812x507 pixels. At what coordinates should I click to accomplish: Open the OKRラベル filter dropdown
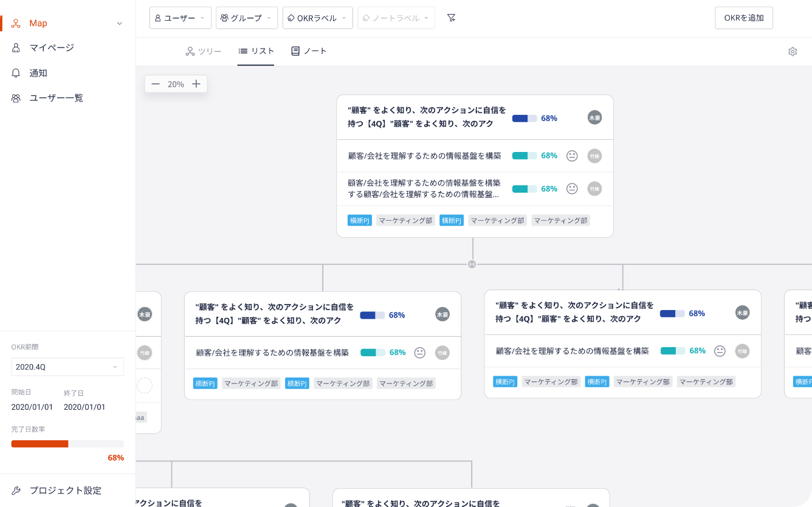click(317, 18)
